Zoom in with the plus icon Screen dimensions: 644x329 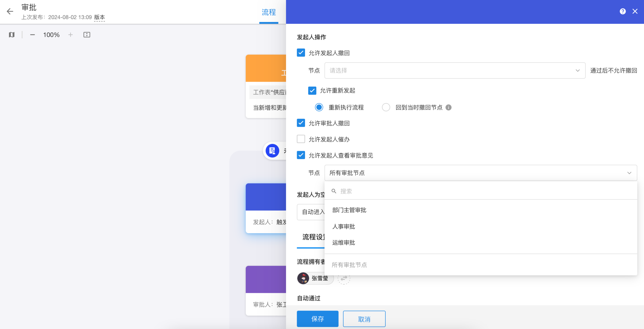click(x=70, y=35)
